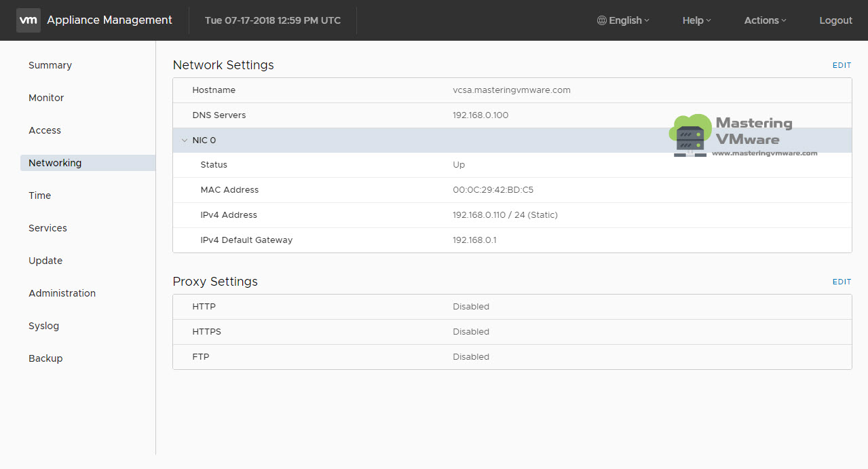Open the Summary page

pyautogui.click(x=50, y=65)
